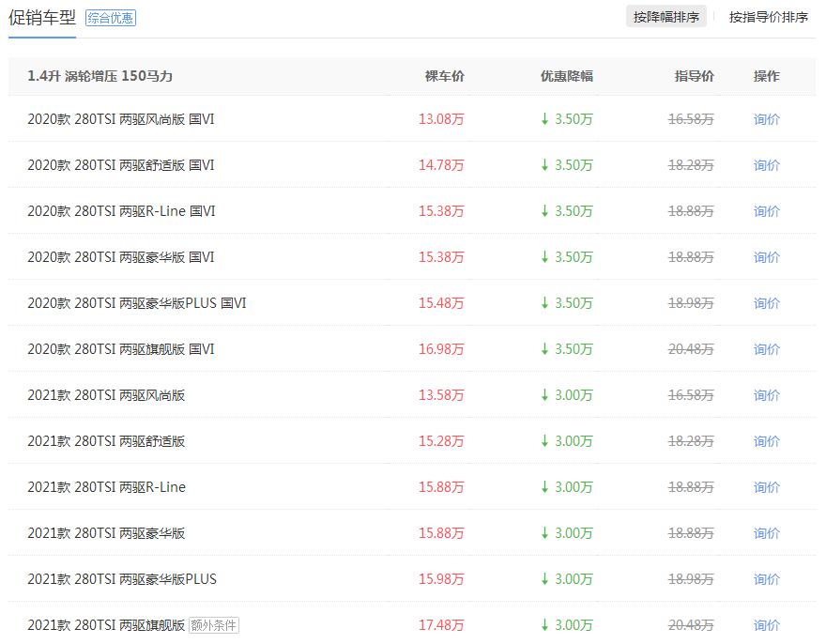Open model 2020款 280TSI 两驱旗舰版 国VI
The width and height of the screenshot is (826, 644).
[x=121, y=349]
